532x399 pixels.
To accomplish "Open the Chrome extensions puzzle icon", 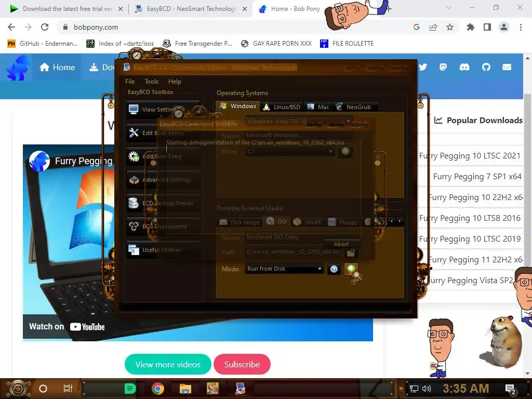I will 470,27.
